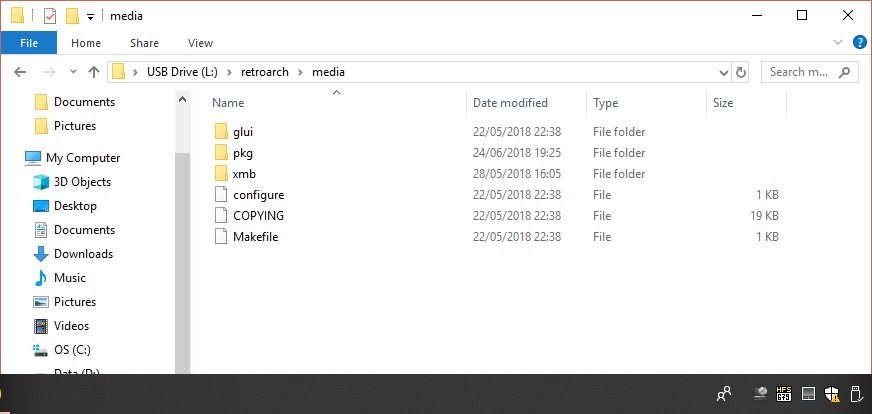Expand the address bar history dropdown

[724, 72]
